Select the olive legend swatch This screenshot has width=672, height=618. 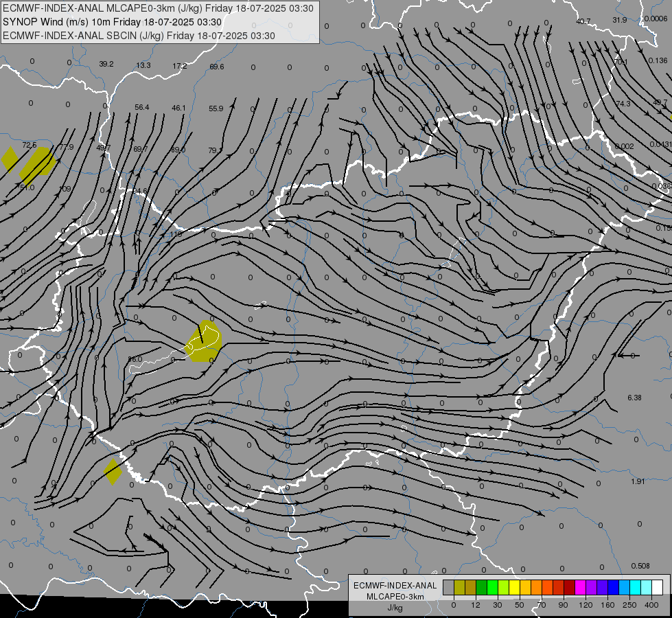pos(459,587)
